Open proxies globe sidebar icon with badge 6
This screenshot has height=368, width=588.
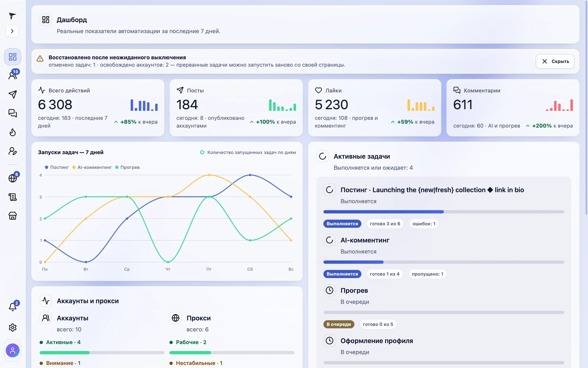pyautogui.click(x=12, y=178)
